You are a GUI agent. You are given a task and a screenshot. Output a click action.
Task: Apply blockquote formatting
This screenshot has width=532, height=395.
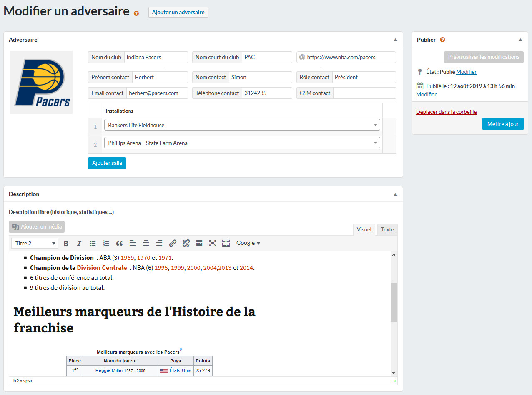[x=119, y=243]
